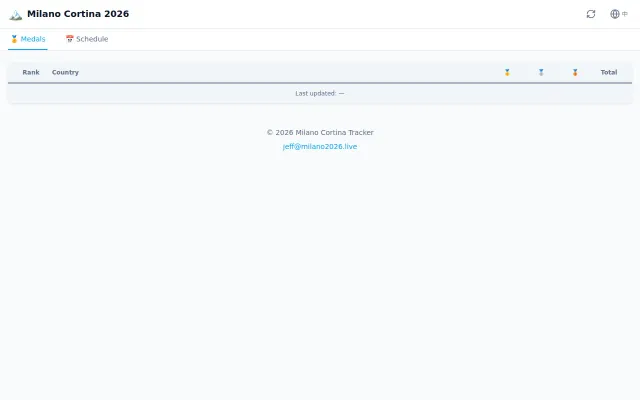This screenshot has height=400, width=640.
Task: Click the Country column header
Action: (x=65, y=72)
